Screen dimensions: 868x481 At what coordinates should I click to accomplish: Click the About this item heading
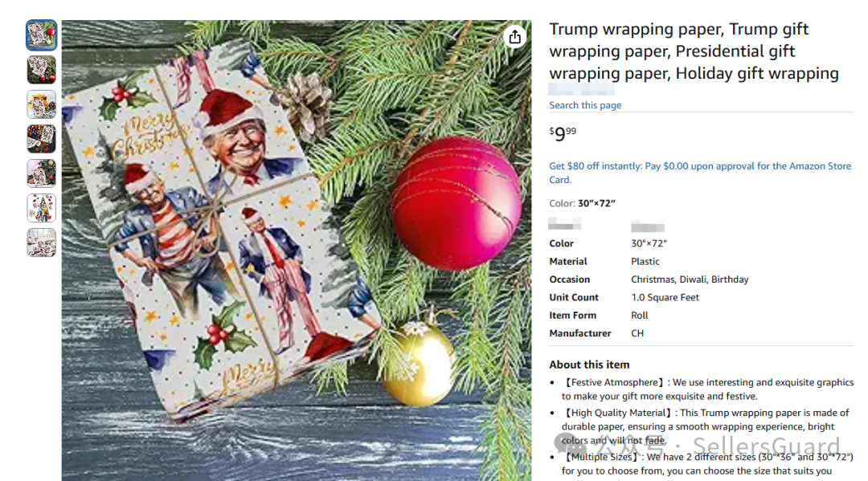pyautogui.click(x=589, y=365)
